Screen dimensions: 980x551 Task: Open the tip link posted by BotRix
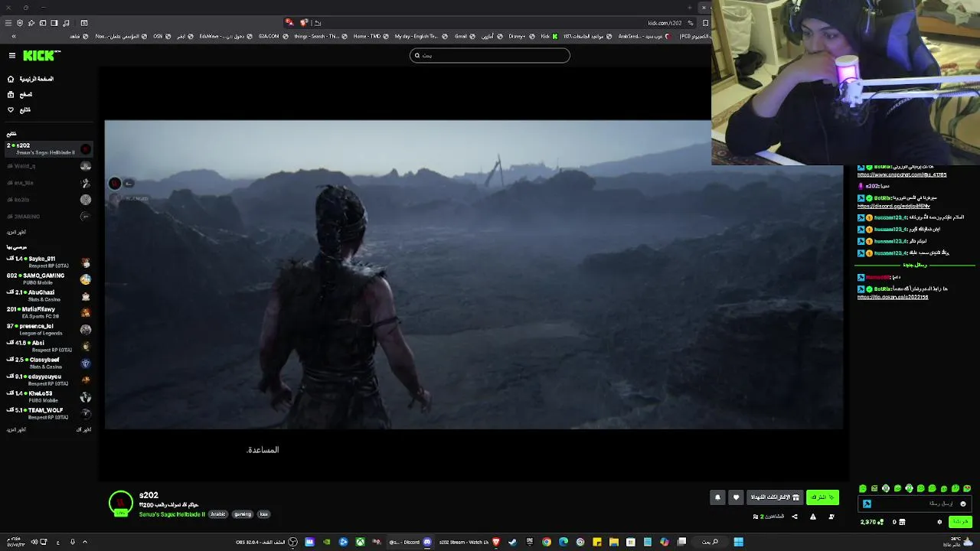tap(893, 297)
